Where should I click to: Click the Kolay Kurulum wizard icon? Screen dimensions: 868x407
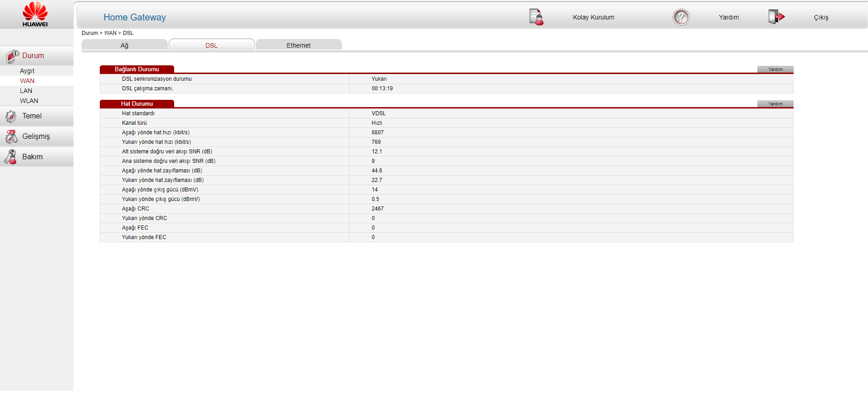tap(536, 17)
